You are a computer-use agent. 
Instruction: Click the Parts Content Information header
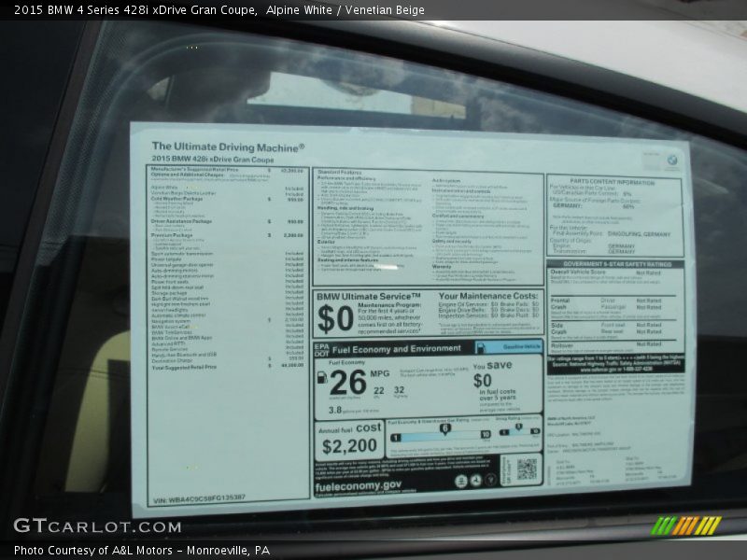613,183
